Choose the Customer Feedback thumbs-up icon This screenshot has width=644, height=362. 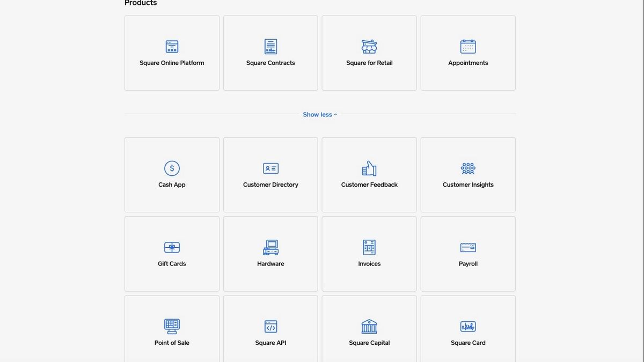[x=369, y=168]
